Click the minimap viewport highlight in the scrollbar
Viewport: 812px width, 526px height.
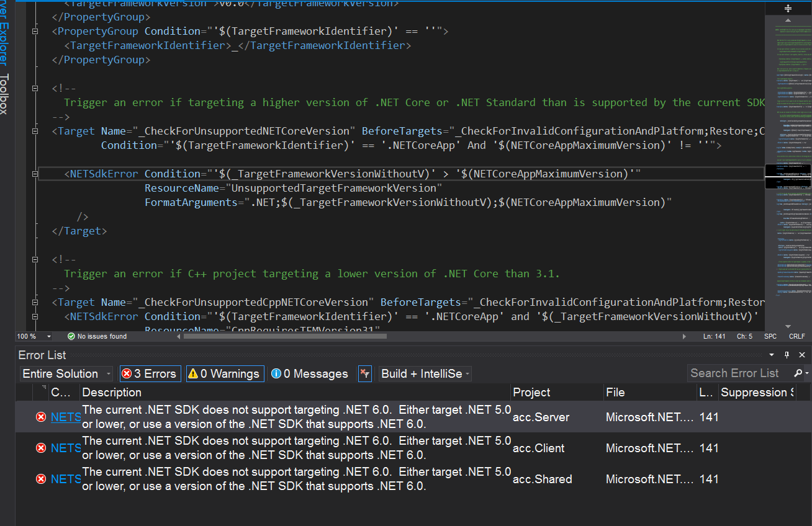pyautogui.click(x=788, y=176)
